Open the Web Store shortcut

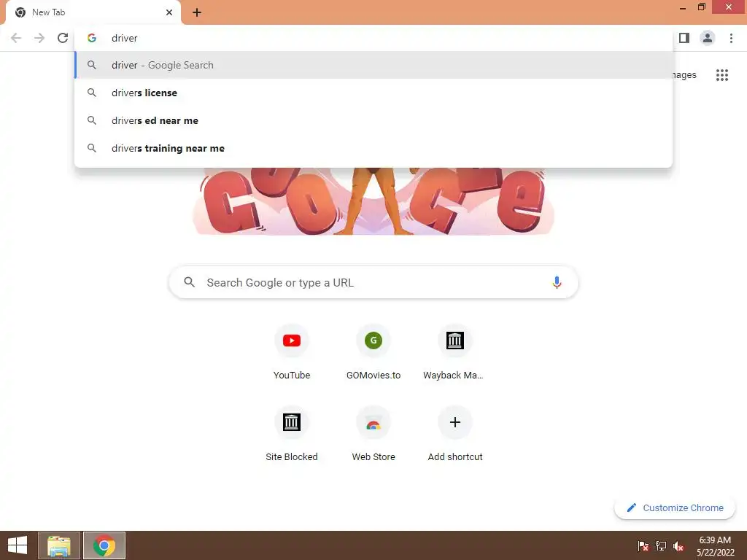pos(373,434)
